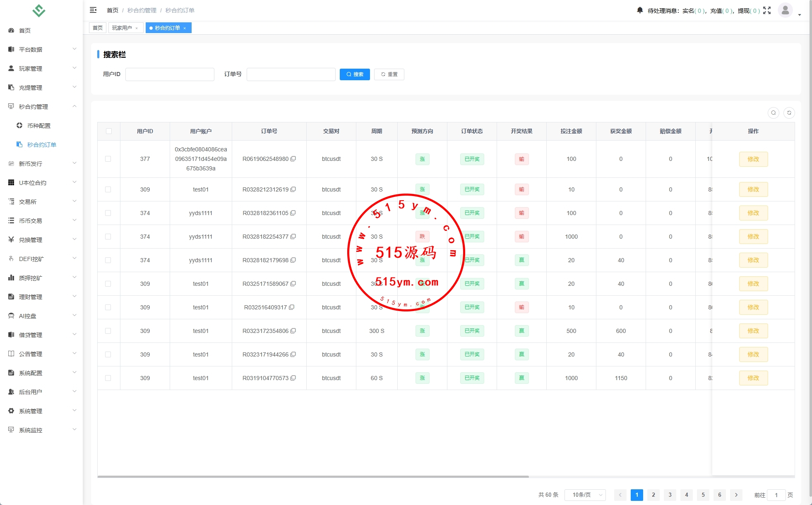Check the select-all header checkbox
The width and height of the screenshot is (812, 505).
coord(109,131)
